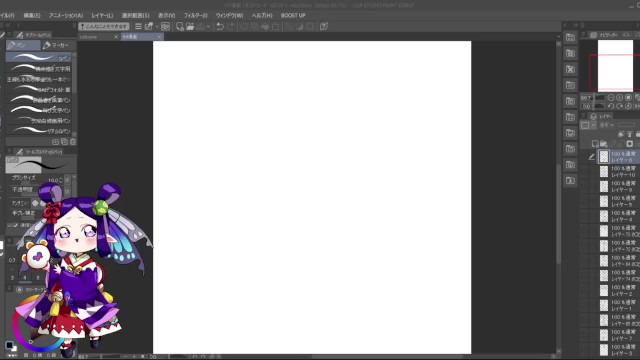Screen dimensions: 640x360
Task: Open the save icon dropdown arrow in toolbar
Action: (x=208, y=27)
